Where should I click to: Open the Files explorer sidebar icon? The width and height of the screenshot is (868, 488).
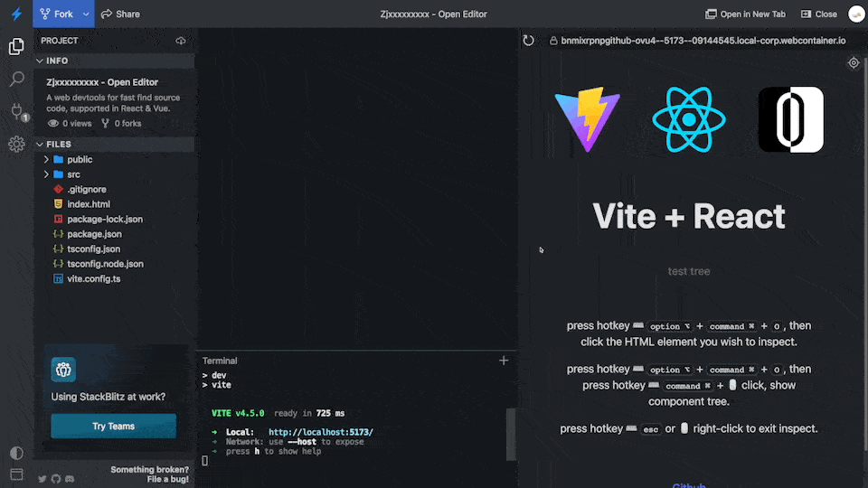pyautogui.click(x=16, y=46)
